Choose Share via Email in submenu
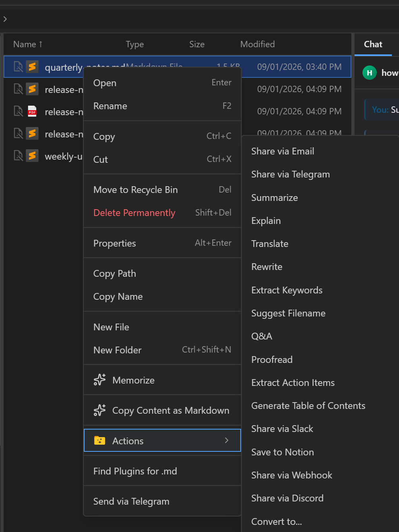The width and height of the screenshot is (399, 532). click(320, 151)
